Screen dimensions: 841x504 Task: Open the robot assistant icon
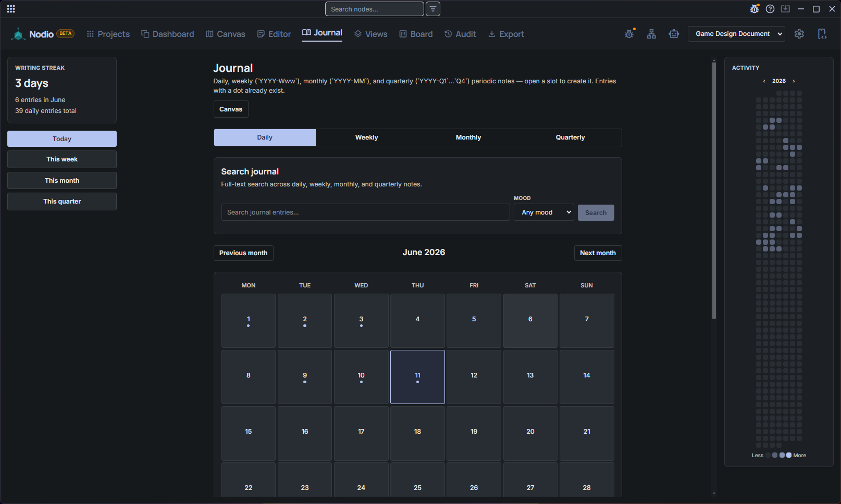[x=674, y=34]
